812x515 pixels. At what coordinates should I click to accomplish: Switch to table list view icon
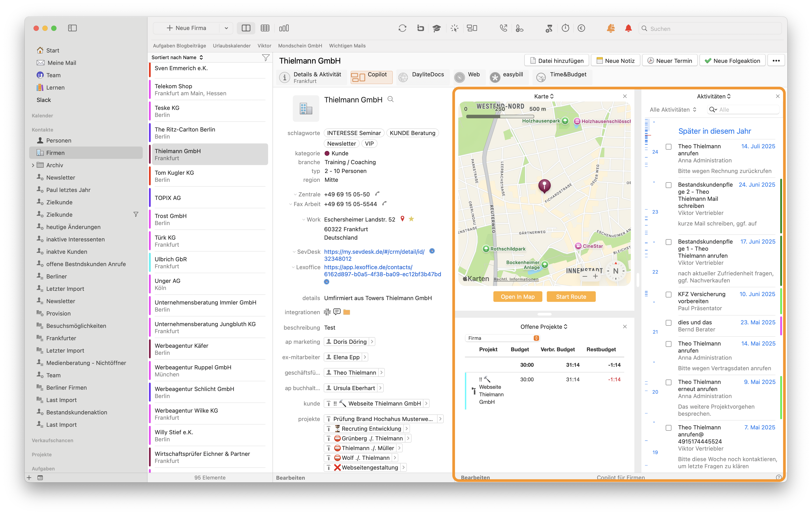tap(265, 28)
